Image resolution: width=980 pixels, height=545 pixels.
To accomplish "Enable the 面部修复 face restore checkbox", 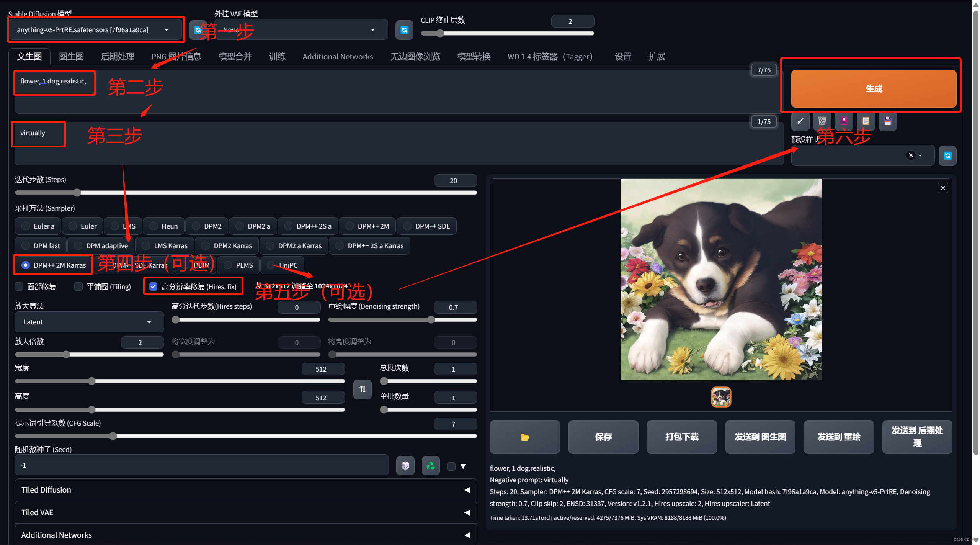I will 19,286.
